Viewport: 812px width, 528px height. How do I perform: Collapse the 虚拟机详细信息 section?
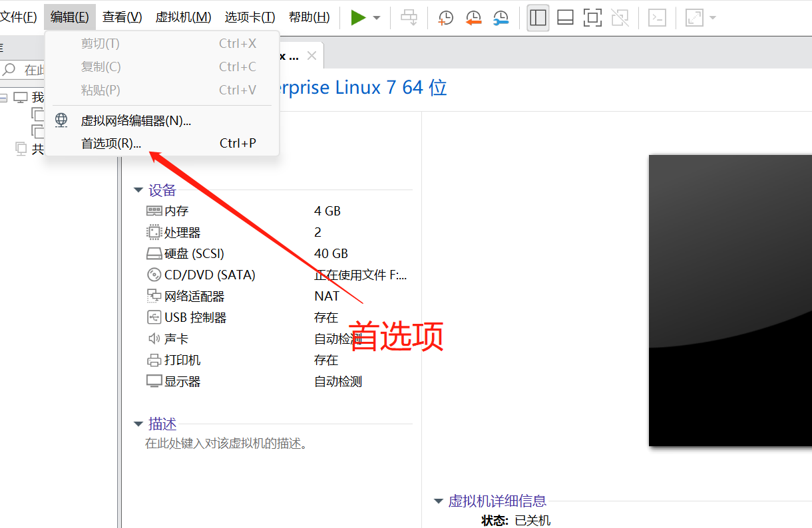point(438,501)
